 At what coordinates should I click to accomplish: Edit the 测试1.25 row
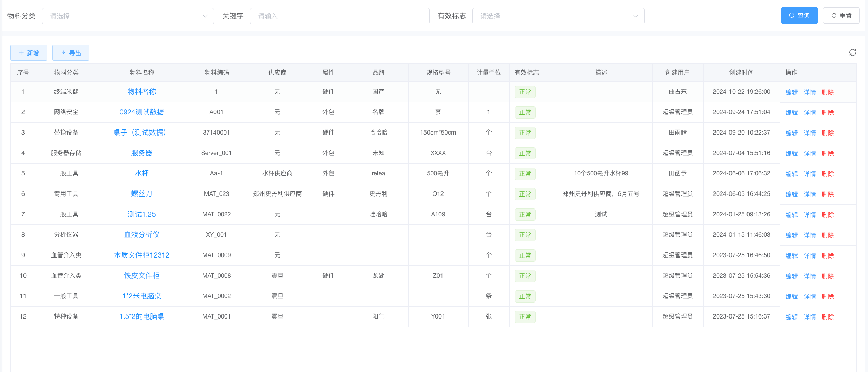[x=791, y=215]
